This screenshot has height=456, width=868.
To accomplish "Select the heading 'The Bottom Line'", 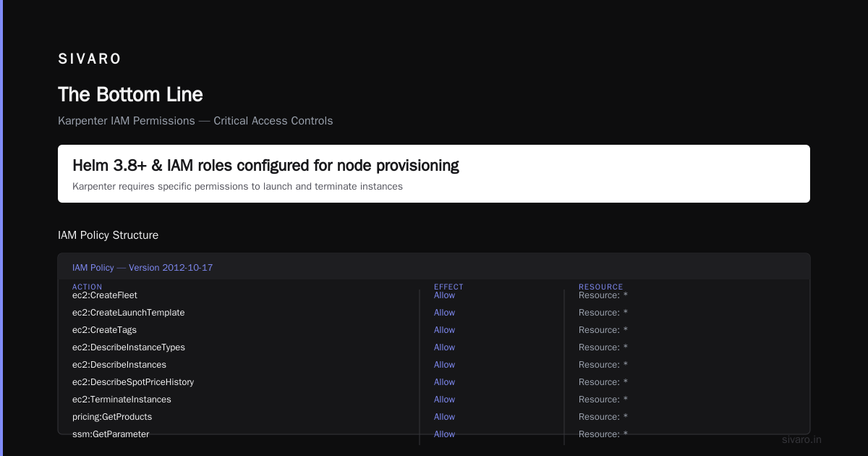I will tap(130, 95).
